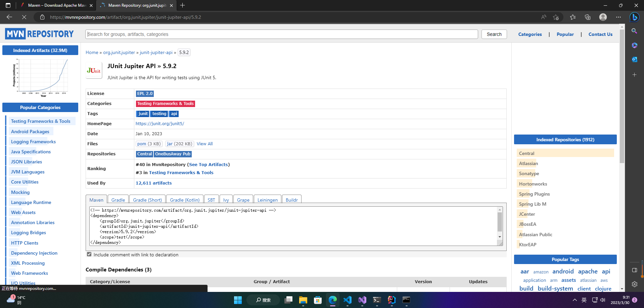Select the Gradle dependency tab

(118, 200)
